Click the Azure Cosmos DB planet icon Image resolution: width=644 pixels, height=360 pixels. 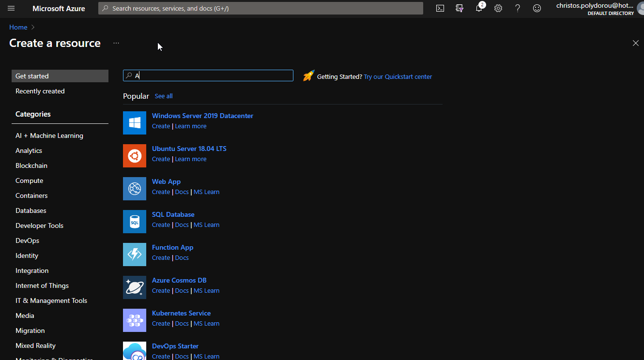pyautogui.click(x=135, y=287)
